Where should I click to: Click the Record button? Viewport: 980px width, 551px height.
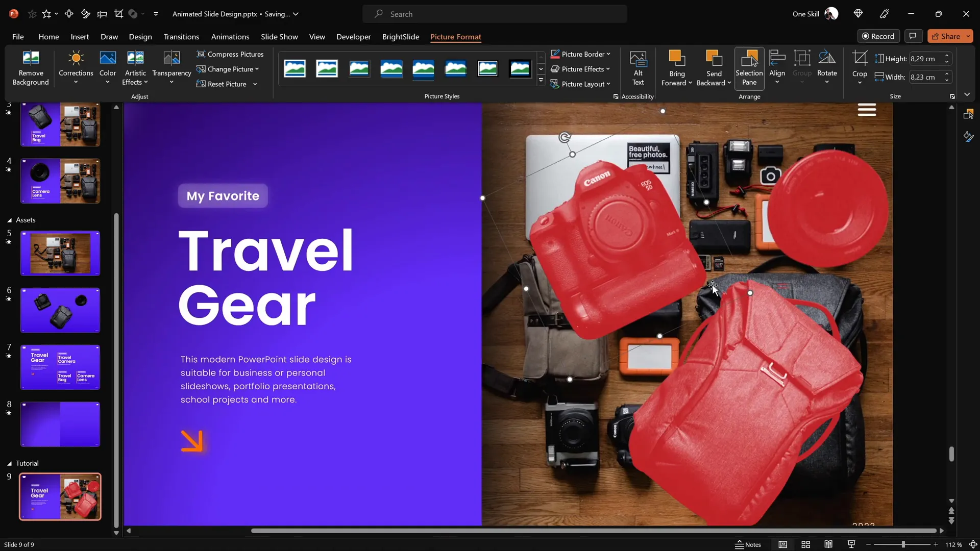[878, 36]
